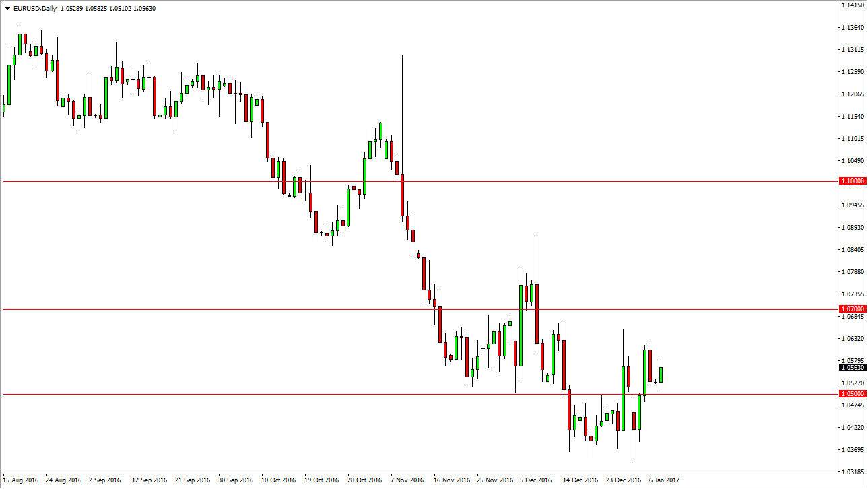
Task: Click the 1.04745 price axis value
Action: (853, 405)
